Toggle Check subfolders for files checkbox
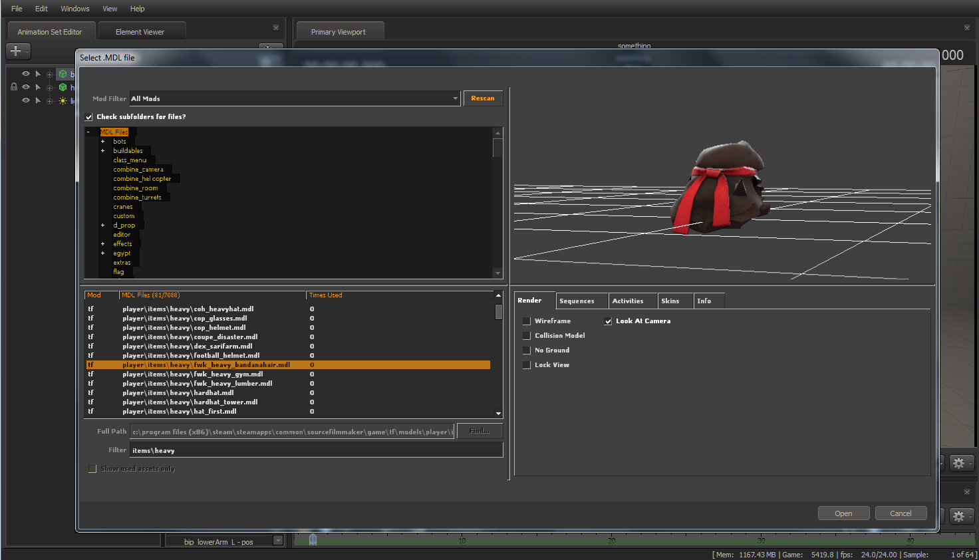The height and width of the screenshot is (560, 979). [x=89, y=117]
